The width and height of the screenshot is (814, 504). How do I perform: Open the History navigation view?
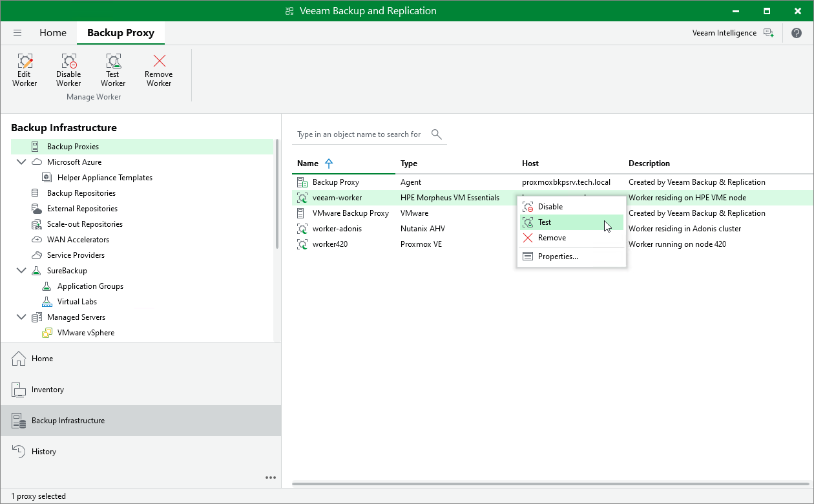[44, 452]
